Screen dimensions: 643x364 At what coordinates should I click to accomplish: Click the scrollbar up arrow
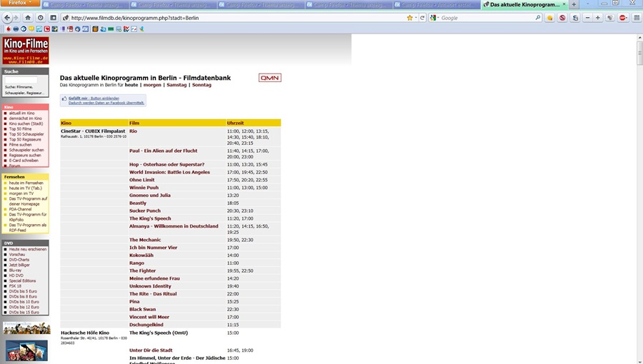[639, 38]
